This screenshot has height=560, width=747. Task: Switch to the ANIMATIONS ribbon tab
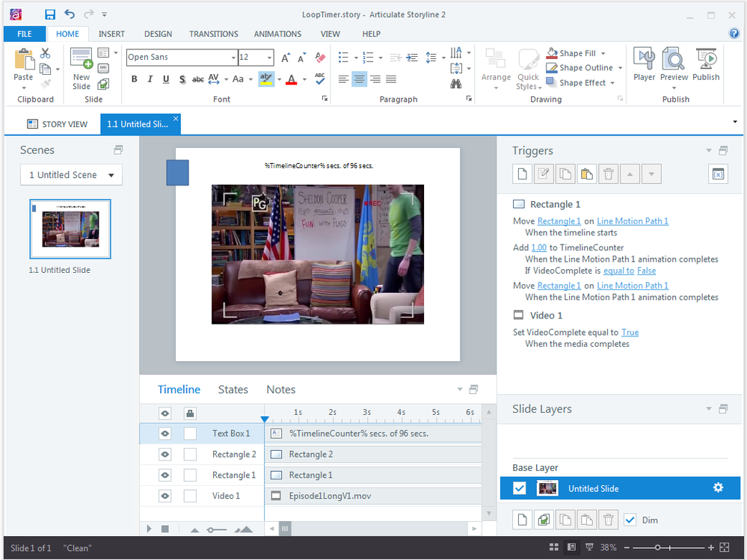click(277, 34)
